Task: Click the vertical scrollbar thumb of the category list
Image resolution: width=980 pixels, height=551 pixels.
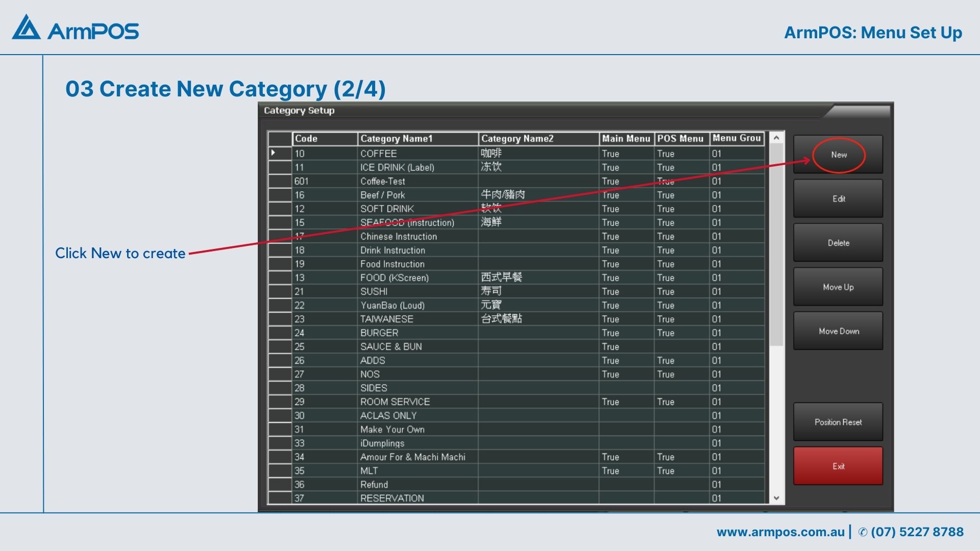Action: [x=776, y=245]
